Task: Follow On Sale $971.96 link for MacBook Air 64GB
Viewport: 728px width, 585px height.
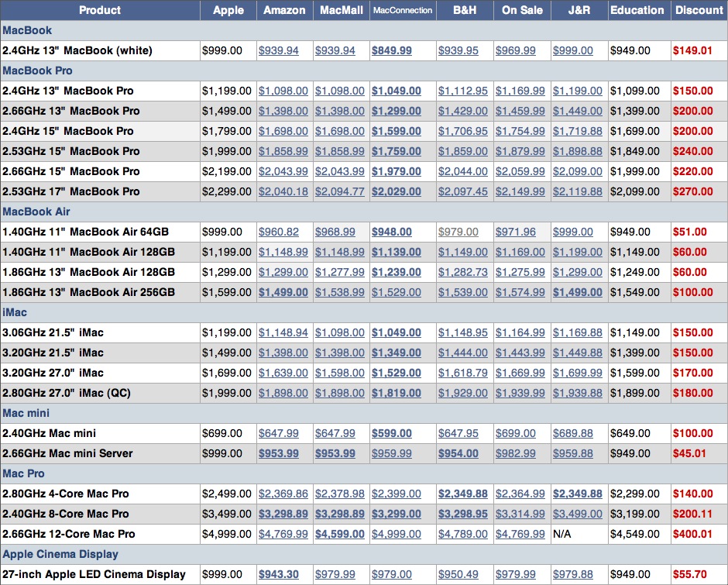Action: [515, 232]
